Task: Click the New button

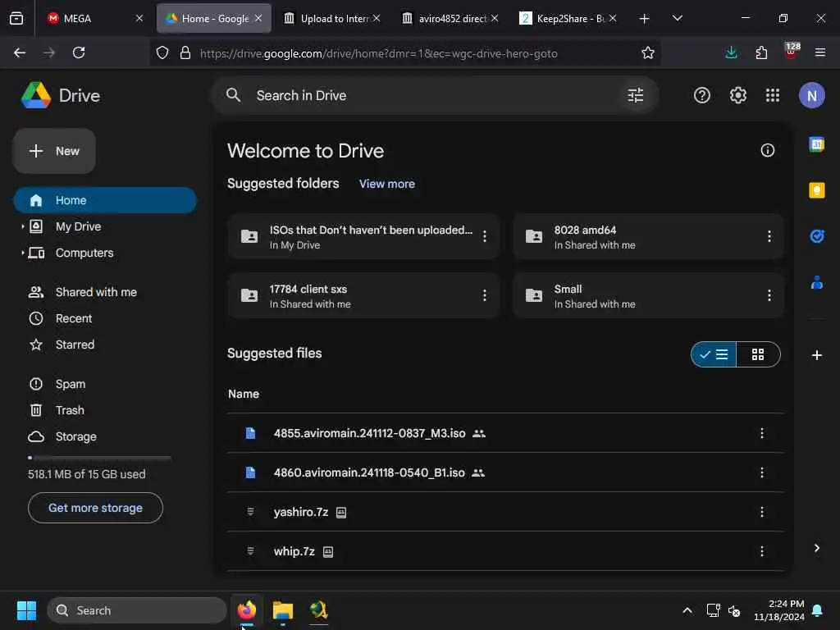Action: tap(54, 151)
